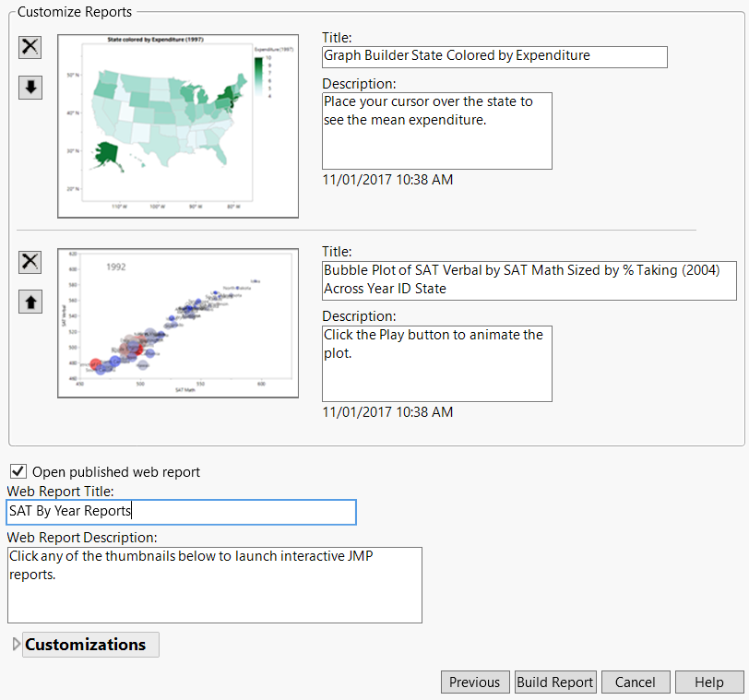The image size is (749, 700).
Task: Remove the Graph Builder report with X icon
Action: pos(30,48)
